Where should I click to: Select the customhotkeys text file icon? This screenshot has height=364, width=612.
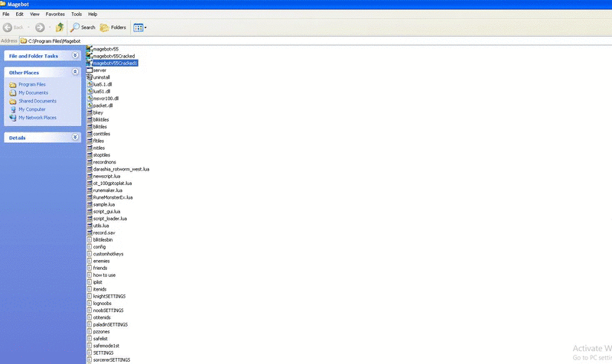pos(90,254)
